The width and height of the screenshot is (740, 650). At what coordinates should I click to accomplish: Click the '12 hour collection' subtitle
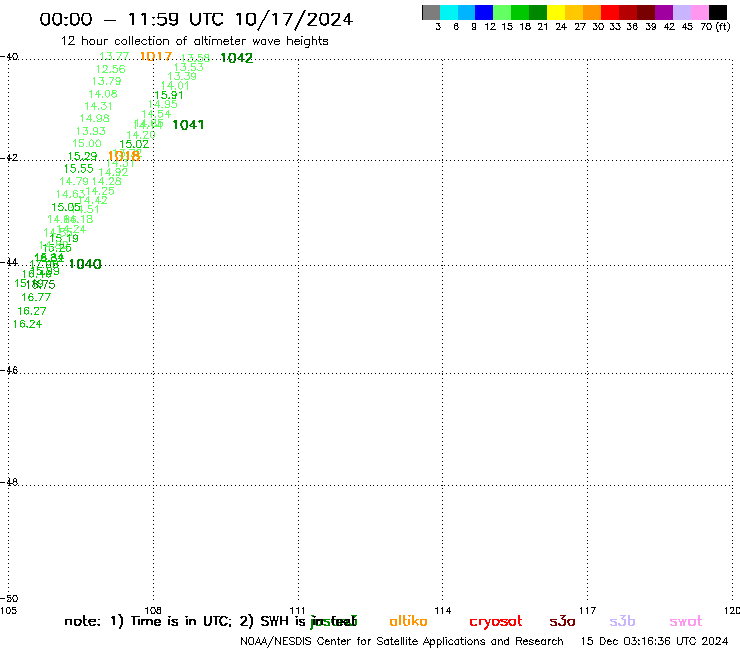coord(194,41)
